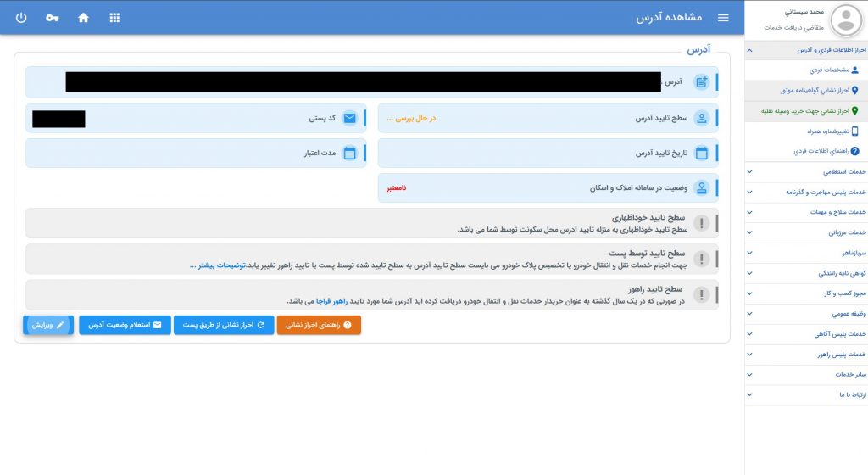Open the key password icon
The height and width of the screenshot is (475, 868).
click(53, 18)
